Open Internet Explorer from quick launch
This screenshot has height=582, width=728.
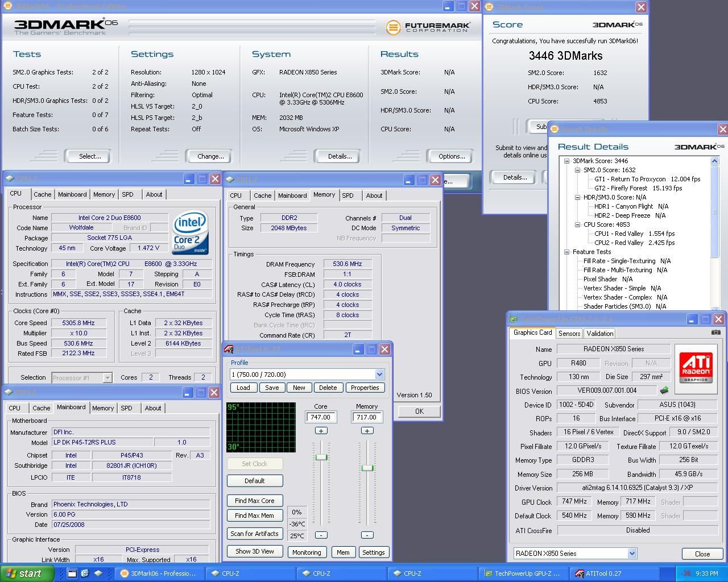click(x=85, y=573)
